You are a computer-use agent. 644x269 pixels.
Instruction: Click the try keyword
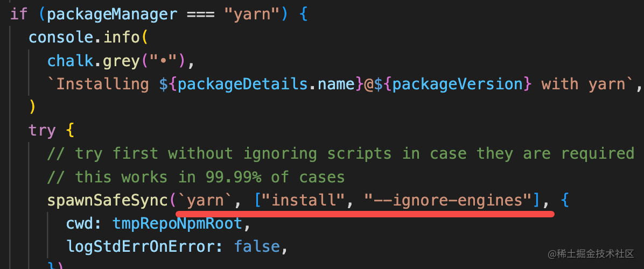click(x=42, y=131)
